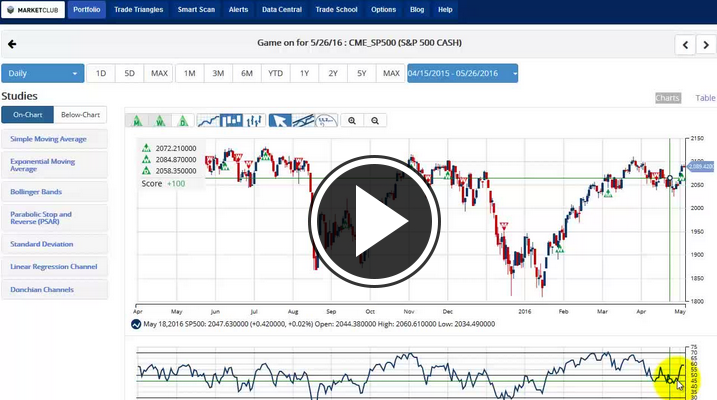Open the Trade Triangles menu
The image size is (717, 400).
pyautogui.click(x=139, y=10)
